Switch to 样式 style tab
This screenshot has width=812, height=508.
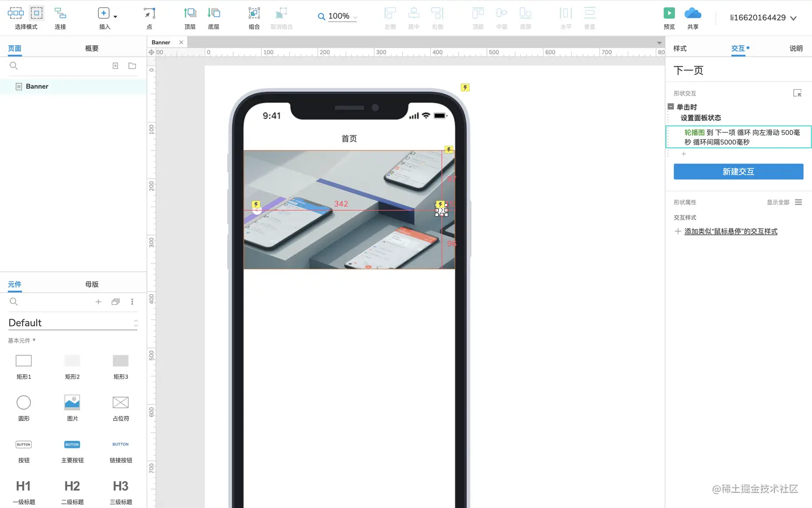pyautogui.click(x=680, y=48)
